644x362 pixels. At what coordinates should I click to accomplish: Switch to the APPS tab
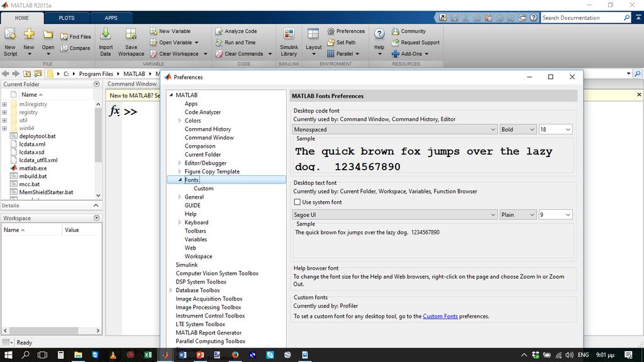[x=111, y=18]
